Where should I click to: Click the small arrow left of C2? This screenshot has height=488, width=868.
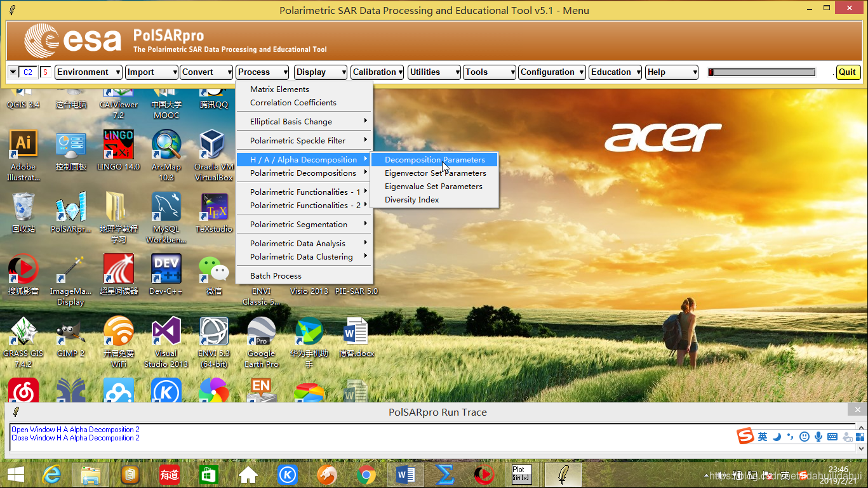tap(13, 72)
